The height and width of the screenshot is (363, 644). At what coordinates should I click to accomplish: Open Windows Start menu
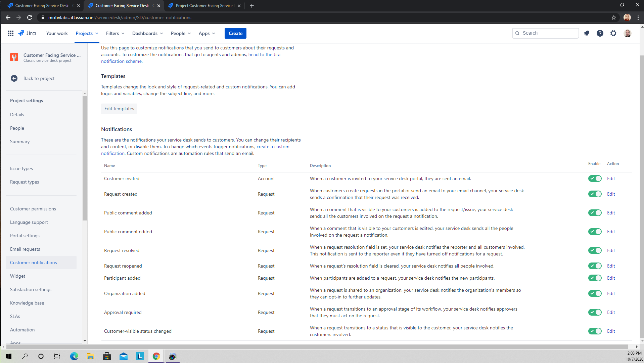tap(9, 356)
